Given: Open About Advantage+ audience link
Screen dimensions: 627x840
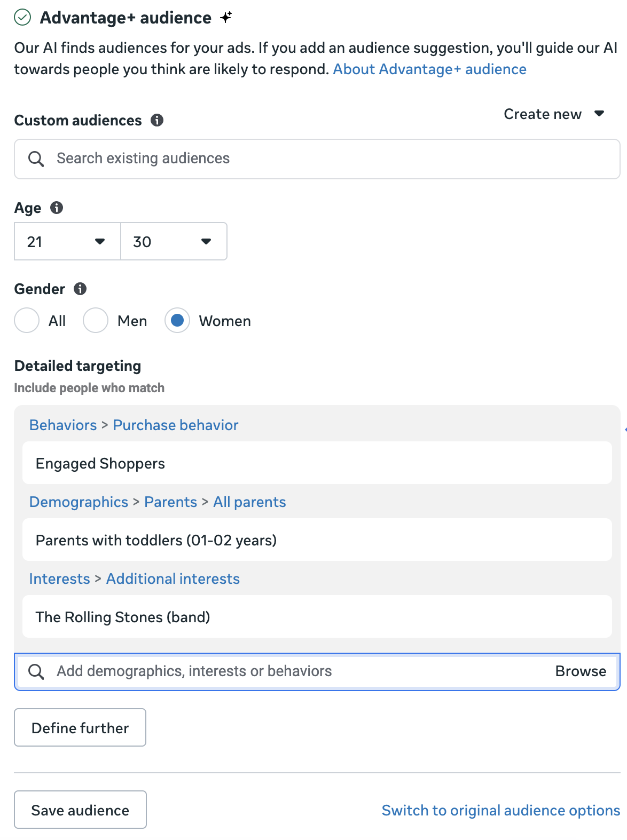Looking at the screenshot, I should [429, 69].
